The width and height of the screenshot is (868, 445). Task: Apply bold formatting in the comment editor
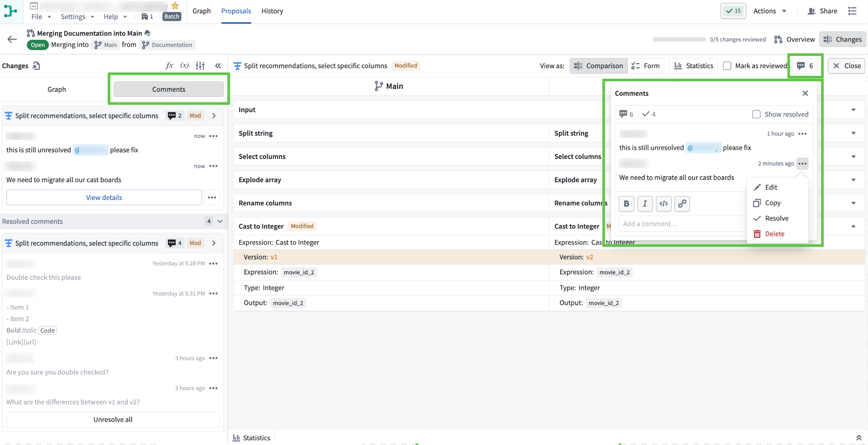626,204
